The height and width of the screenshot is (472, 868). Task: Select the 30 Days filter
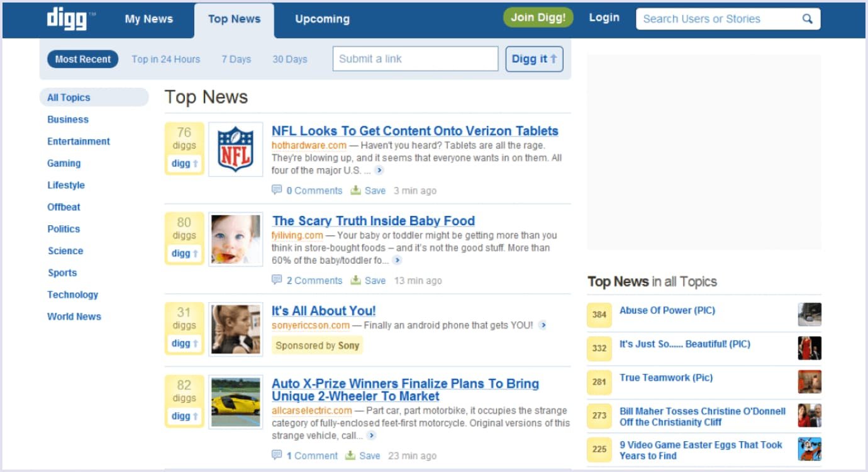(290, 59)
